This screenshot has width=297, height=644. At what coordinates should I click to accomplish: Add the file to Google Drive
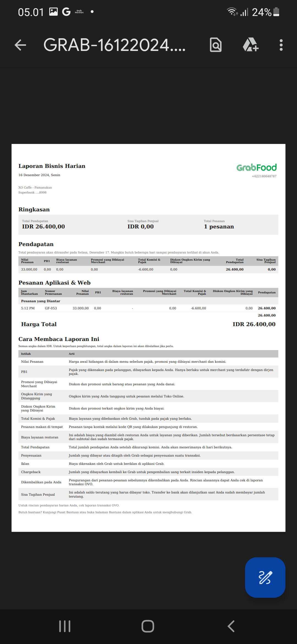pos(250,45)
